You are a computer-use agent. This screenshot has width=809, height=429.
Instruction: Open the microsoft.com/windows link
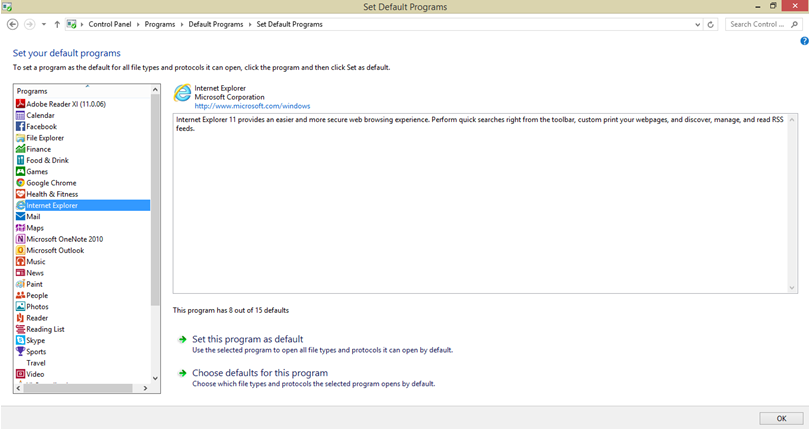pos(252,106)
